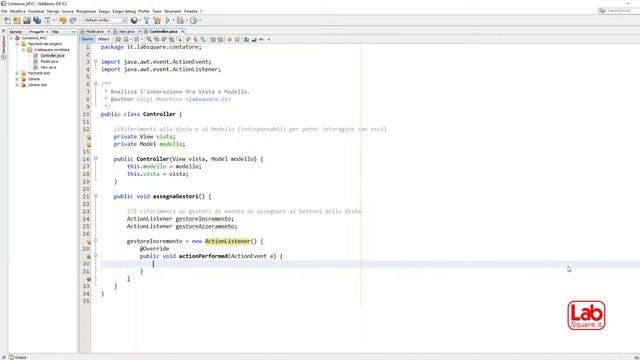Open the dropdown arrow next to Debug Project

[x=187, y=20]
